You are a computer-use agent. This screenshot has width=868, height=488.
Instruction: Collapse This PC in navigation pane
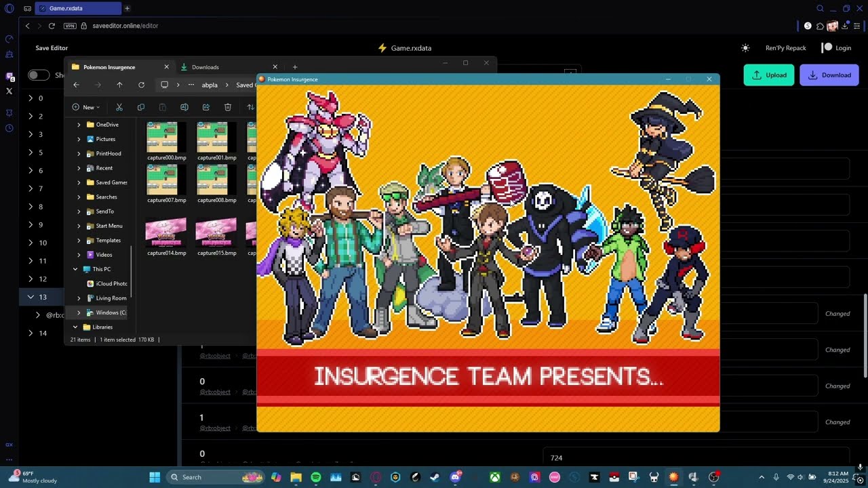pos(75,269)
